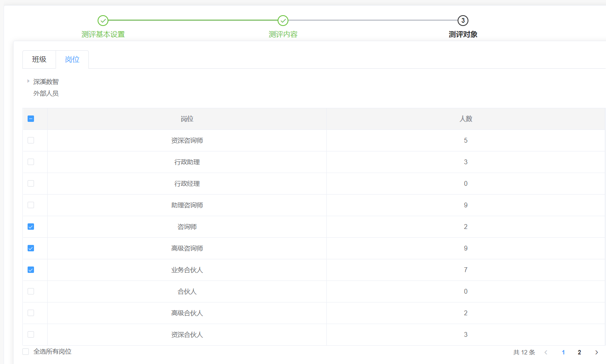Viewport: 606px width, 364px height.
Task: Click the green checkmark step icon for 测评基本设置
Action: tap(103, 20)
